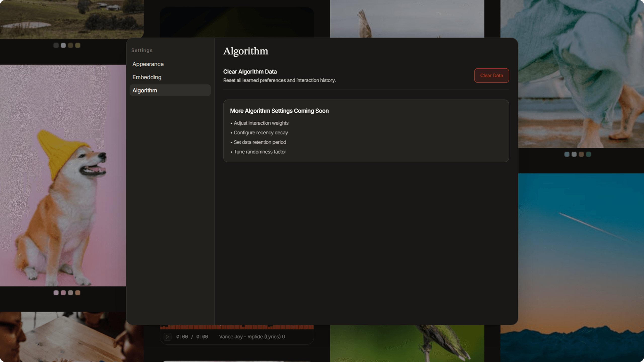Pick the lavender swatch under dog image
The height and width of the screenshot is (362, 644).
tap(56, 293)
